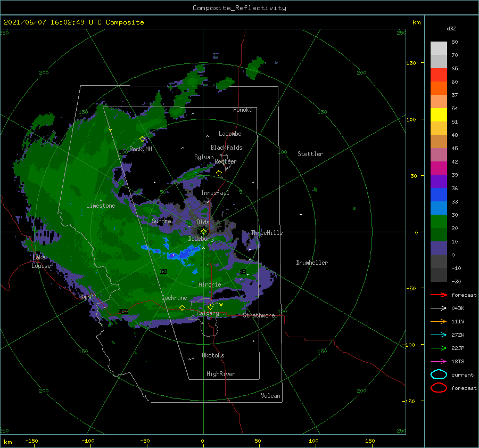The width and height of the screenshot is (479, 448).
Task: Click the cyan current ellipse icon
Action: pos(439,374)
